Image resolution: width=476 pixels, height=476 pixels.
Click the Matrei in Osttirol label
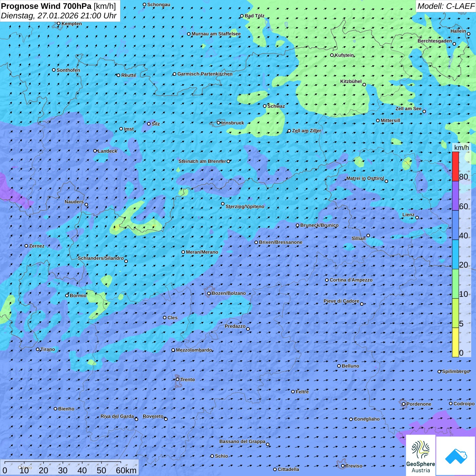point(365,178)
